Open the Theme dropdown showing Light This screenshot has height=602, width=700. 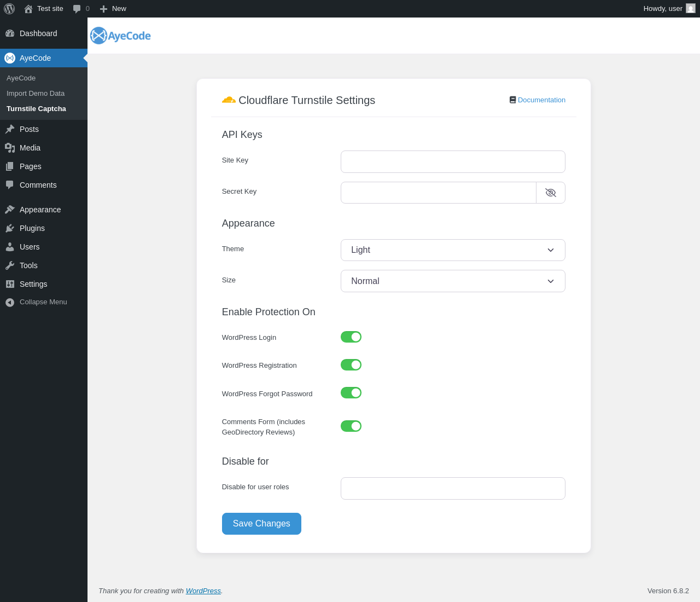pyautogui.click(x=453, y=250)
